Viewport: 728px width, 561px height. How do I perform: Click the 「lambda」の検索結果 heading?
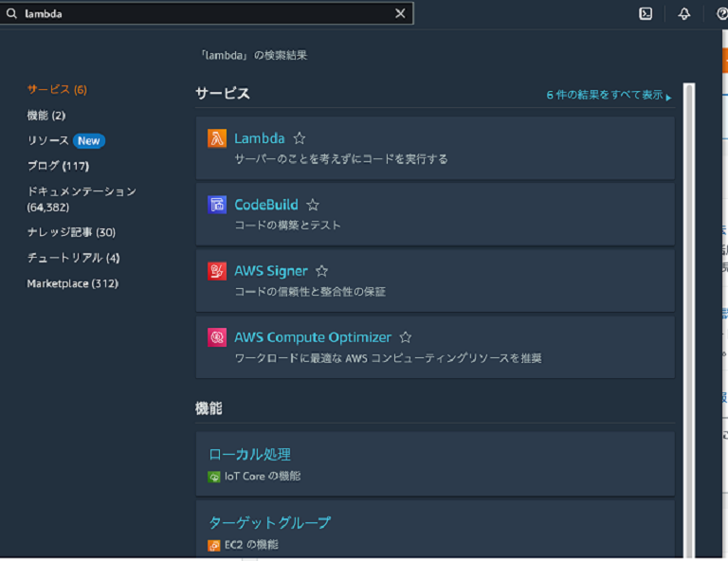click(x=254, y=55)
